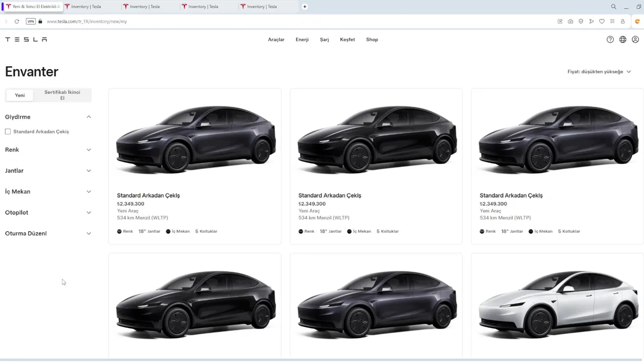This screenshot has height=362, width=644.
Task: Click 534 km Menzil text on second card
Action: pyautogui.click(x=324, y=218)
